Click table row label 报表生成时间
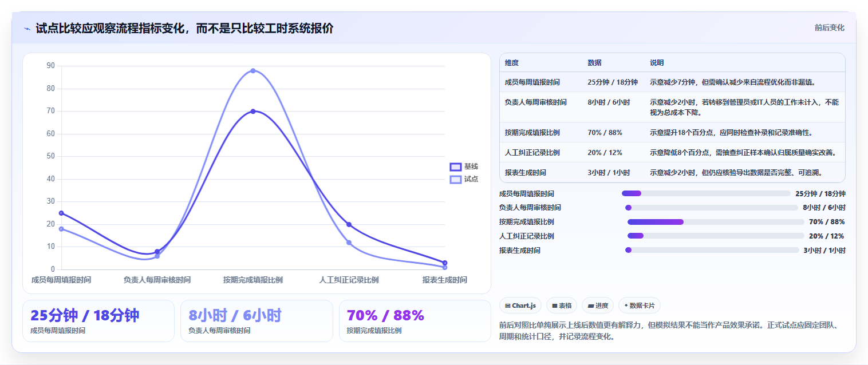 [526, 173]
